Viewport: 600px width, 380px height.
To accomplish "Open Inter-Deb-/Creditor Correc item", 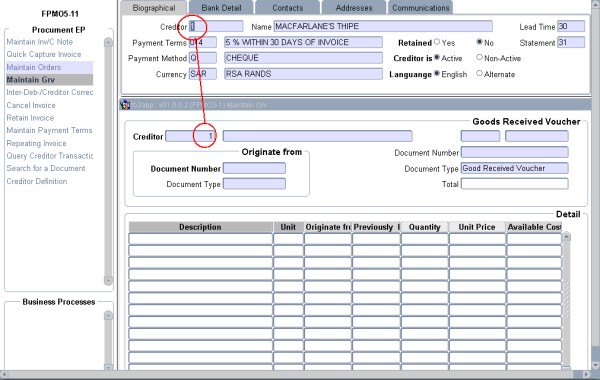I will (50, 92).
